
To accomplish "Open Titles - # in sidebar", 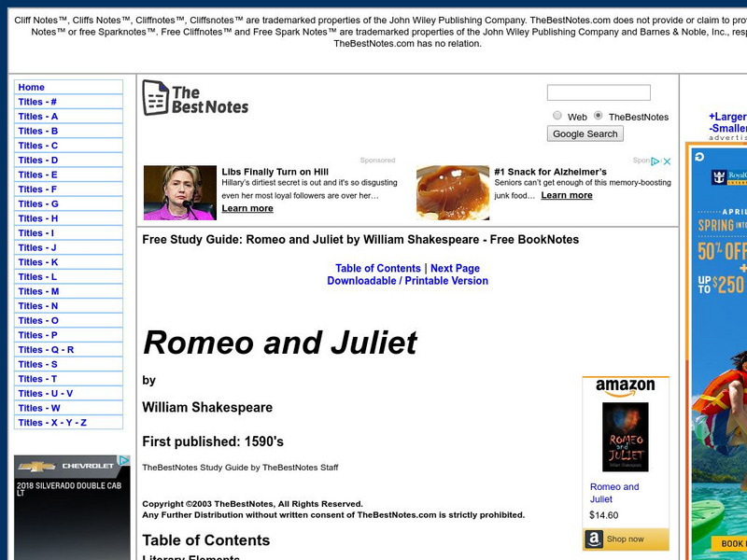I will (x=68, y=102).
